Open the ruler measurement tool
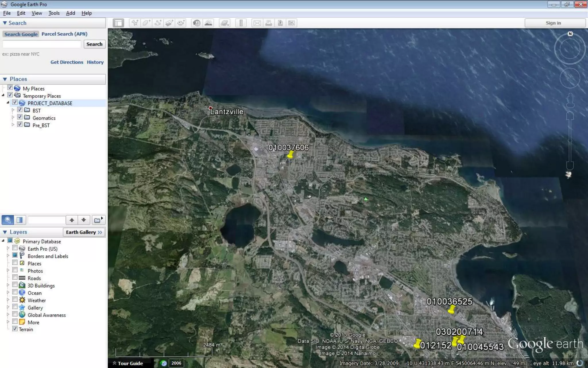Viewport: 588px width, 368px height. tap(241, 23)
